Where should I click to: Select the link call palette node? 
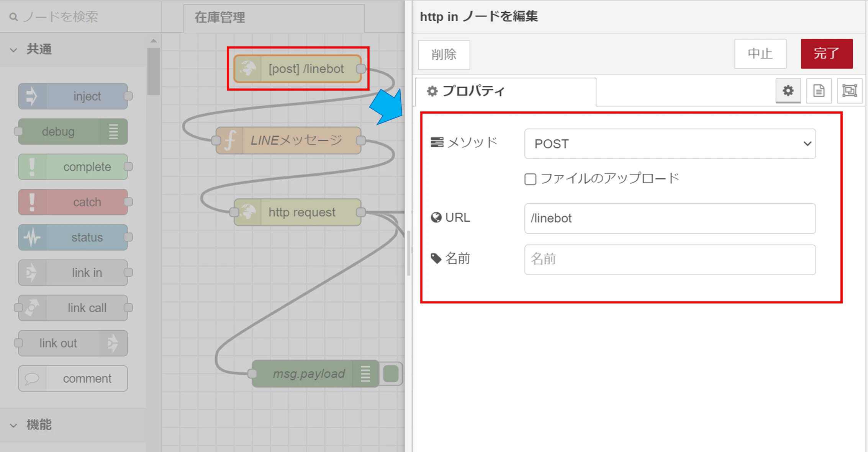pyautogui.click(x=73, y=308)
